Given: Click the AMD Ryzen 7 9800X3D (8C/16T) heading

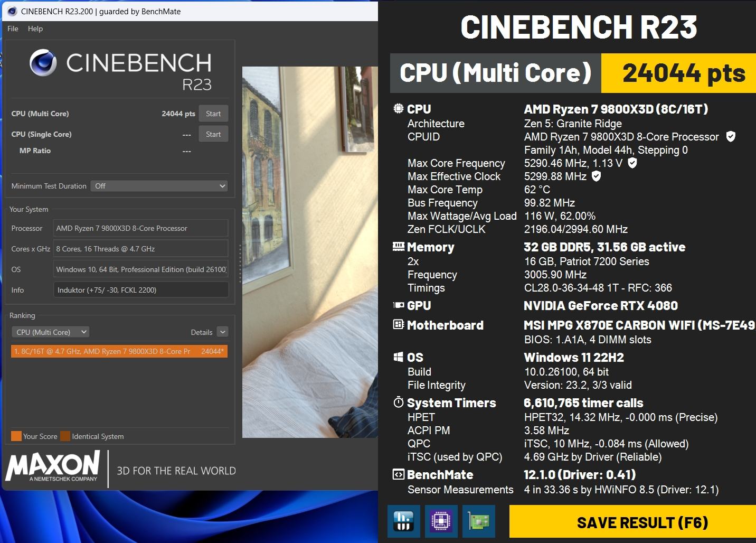Looking at the screenshot, I should tap(616, 109).
